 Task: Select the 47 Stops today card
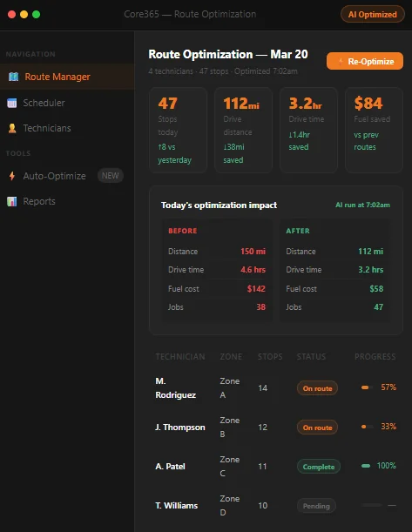coord(179,131)
